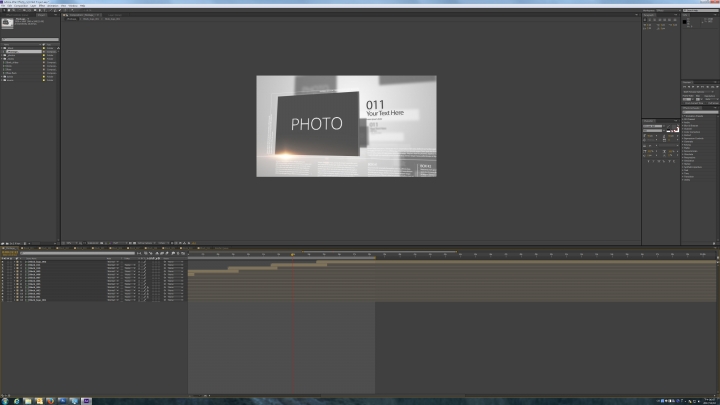The width and height of the screenshot is (720, 405).
Task: Open the viewer resolution dropdown
Action: 118,243
